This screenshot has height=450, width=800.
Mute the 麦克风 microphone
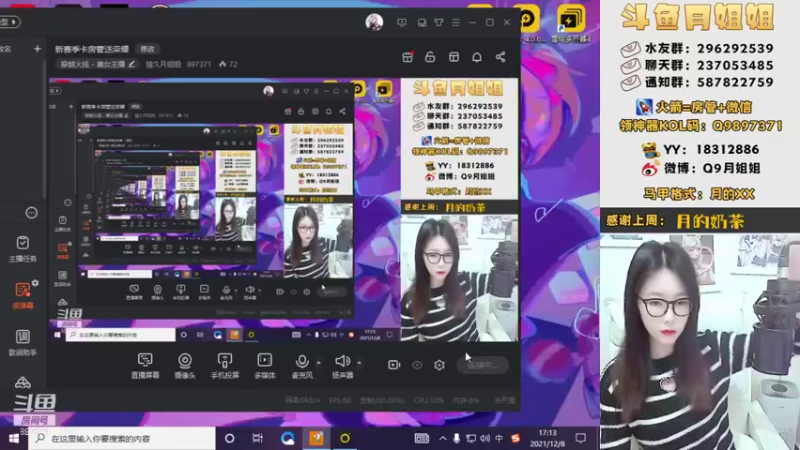302,366
